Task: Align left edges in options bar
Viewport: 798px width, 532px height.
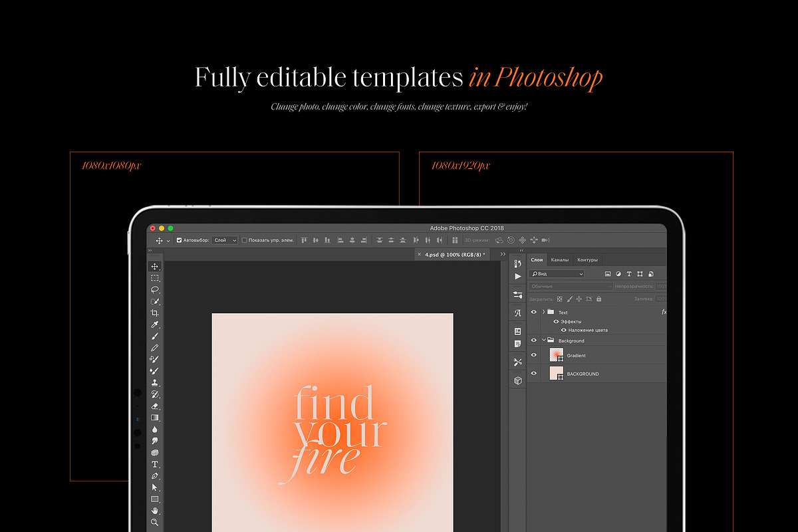Action: [340, 240]
